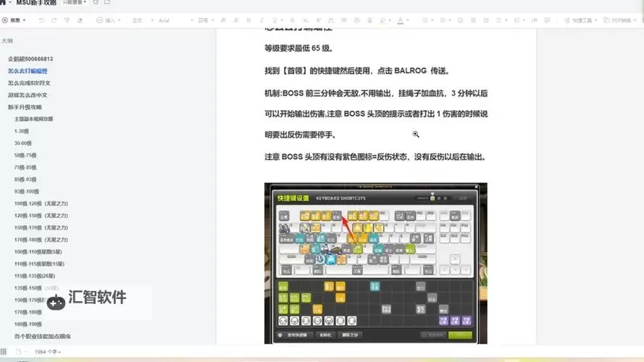Toggle Italic formatting
The height and width of the screenshot is (362, 644).
pyautogui.click(x=262, y=20)
